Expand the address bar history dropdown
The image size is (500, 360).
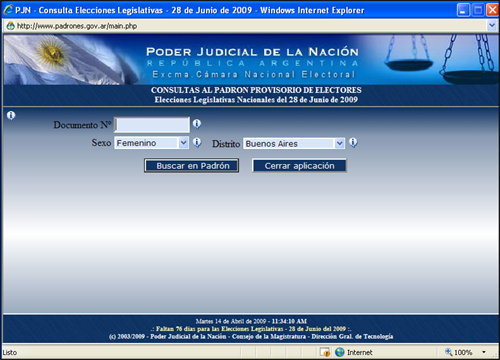[492, 26]
